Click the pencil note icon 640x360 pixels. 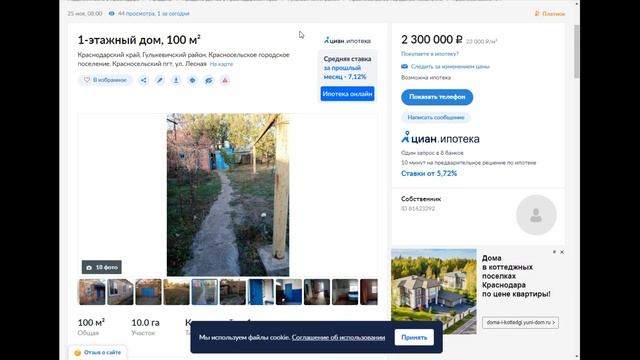tap(160, 80)
